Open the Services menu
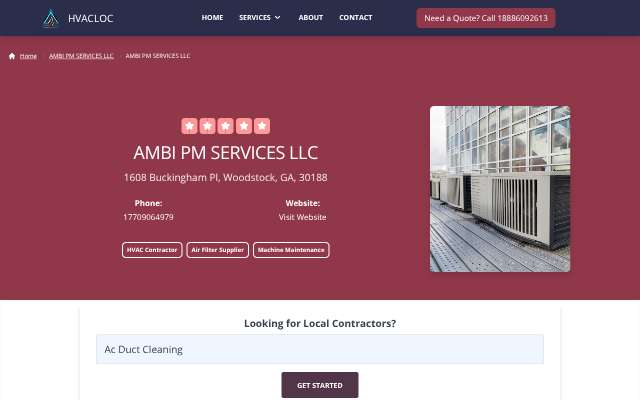640x400 pixels. tap(255, 18)
